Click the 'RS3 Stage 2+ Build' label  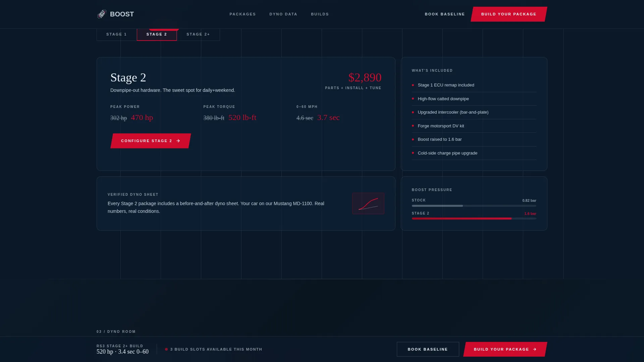120,346
